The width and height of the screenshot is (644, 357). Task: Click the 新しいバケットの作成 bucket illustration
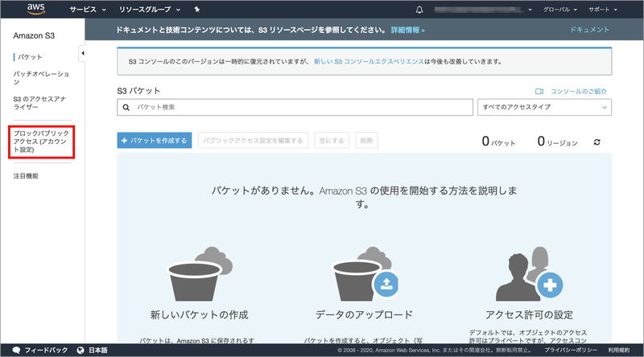point(200,273)
